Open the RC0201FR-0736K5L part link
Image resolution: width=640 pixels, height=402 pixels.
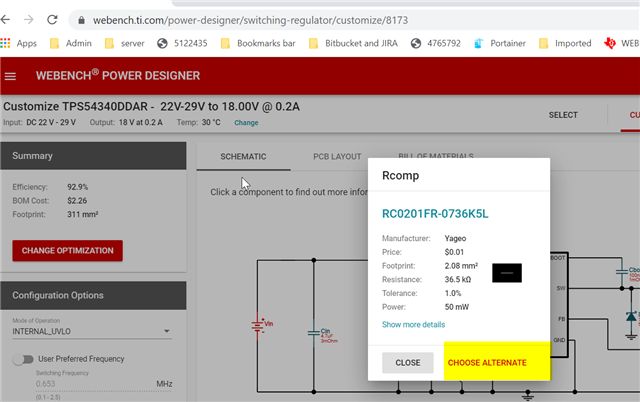[x=435, y=214]
